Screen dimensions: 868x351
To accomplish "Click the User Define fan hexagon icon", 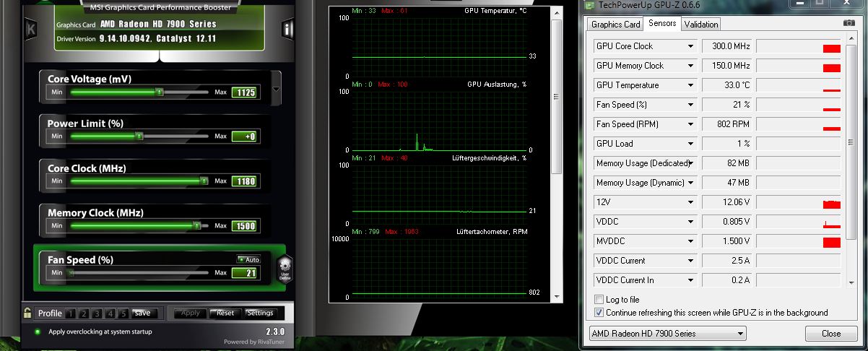I will tap(285, 268).
